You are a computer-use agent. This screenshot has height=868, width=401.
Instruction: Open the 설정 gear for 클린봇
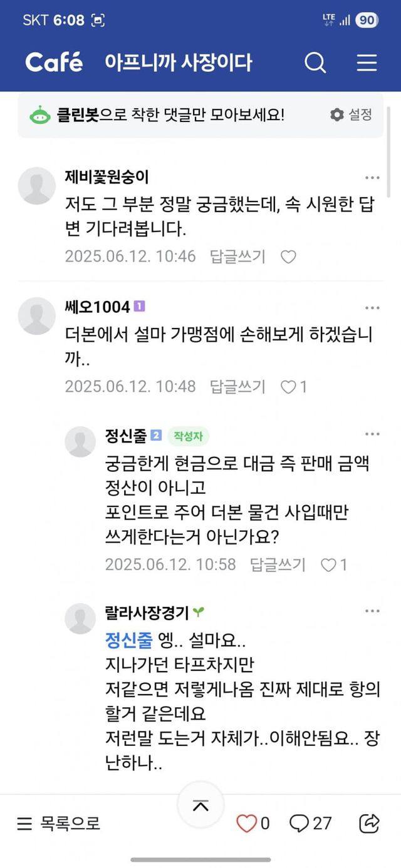(x=351, y=115)
